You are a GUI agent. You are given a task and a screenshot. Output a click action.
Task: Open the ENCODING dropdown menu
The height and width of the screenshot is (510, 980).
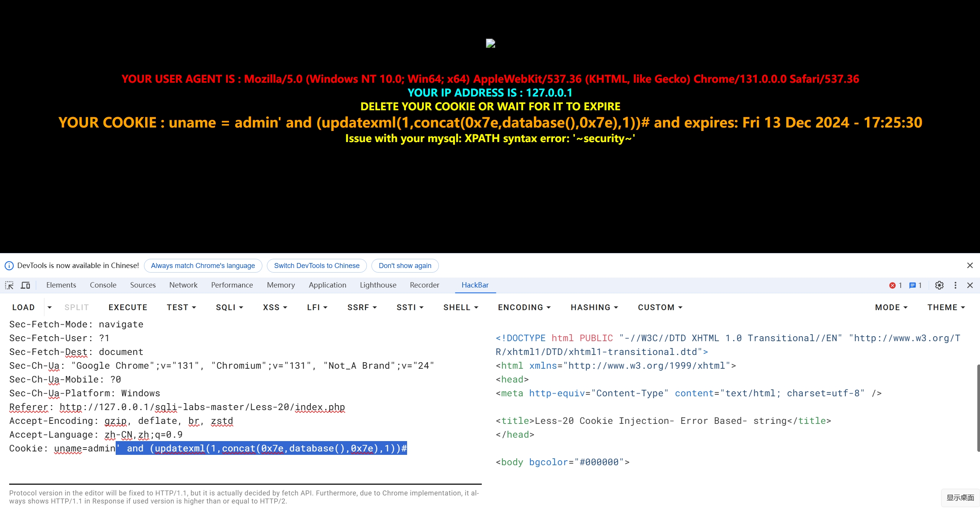click(524, 307)
